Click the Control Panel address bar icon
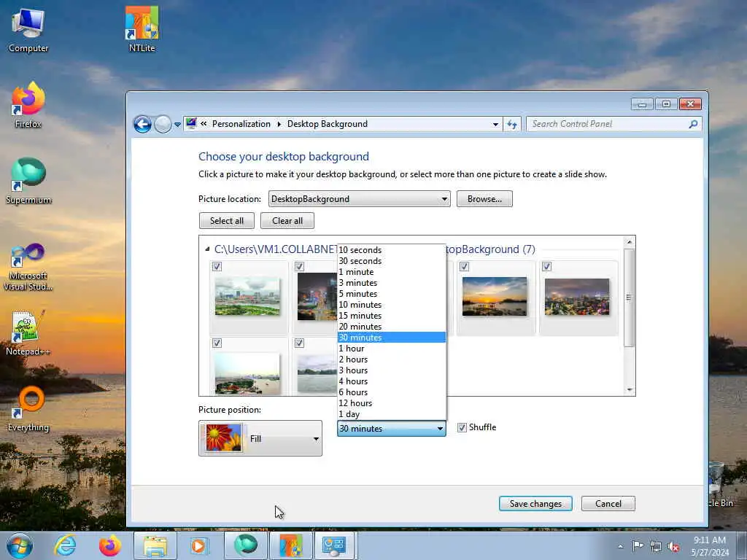Image resolution: width=747 pixels, height=560 pixels. pos(191,124)
